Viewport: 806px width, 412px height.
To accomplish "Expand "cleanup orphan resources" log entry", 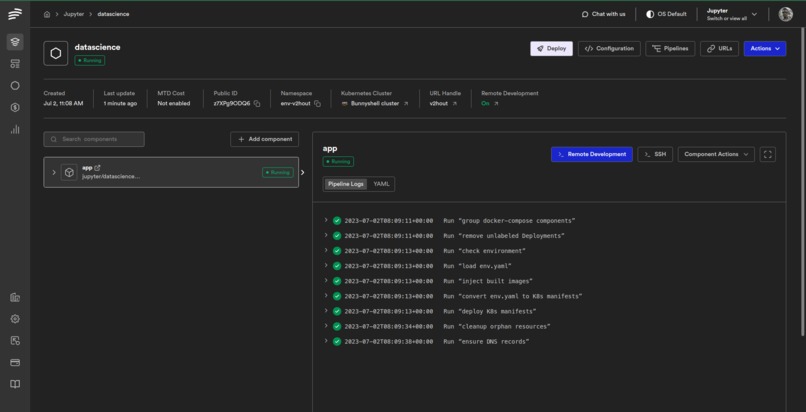I will (x=326, y=326).
